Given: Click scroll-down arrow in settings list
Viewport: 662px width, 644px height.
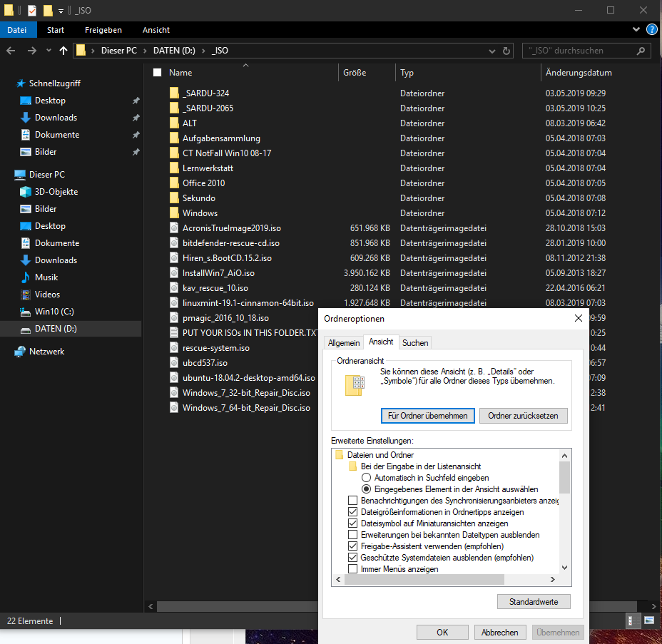Looking at the screenshot, I should (564, 568).
